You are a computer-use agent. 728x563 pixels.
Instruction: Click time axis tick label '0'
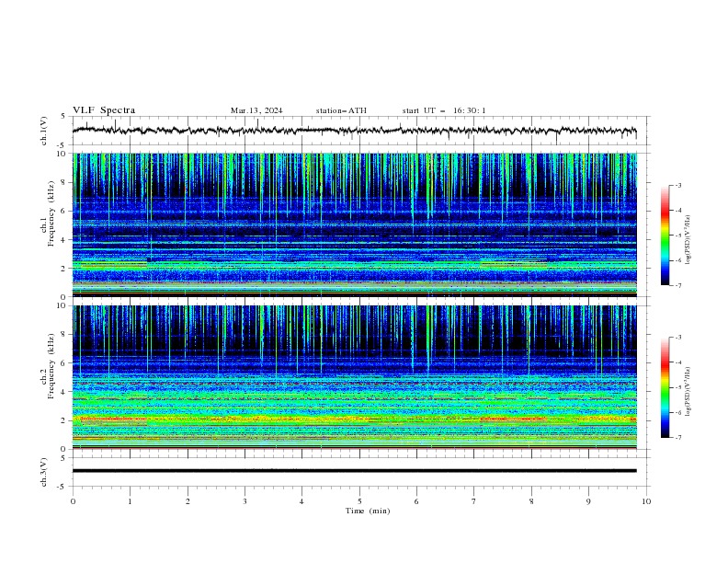73,501
